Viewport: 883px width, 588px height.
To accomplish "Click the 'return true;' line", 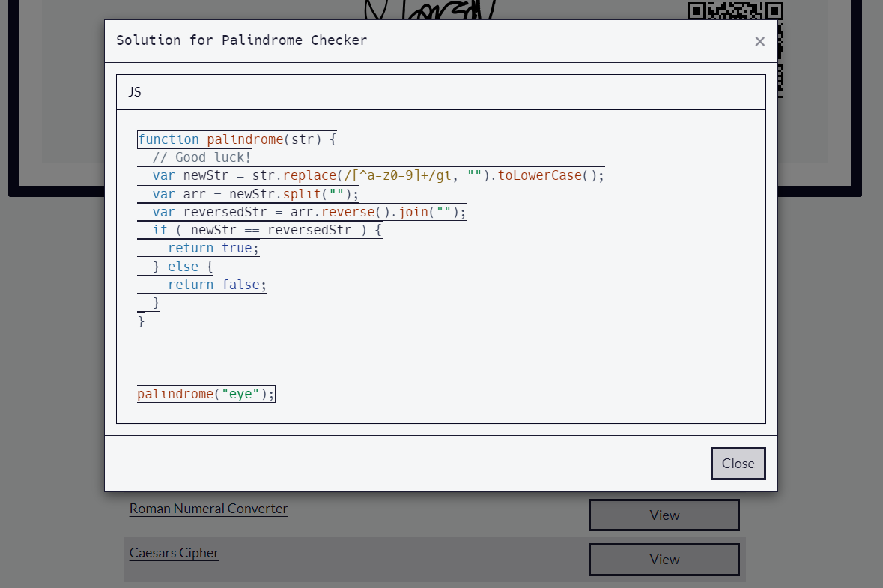I will [213, 249].
